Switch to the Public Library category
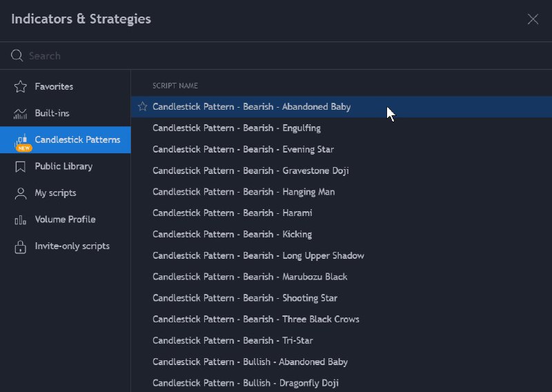Image resolution: width=552 pixels, height=392 pixels. pyautogui.click(x=66, y=166)
